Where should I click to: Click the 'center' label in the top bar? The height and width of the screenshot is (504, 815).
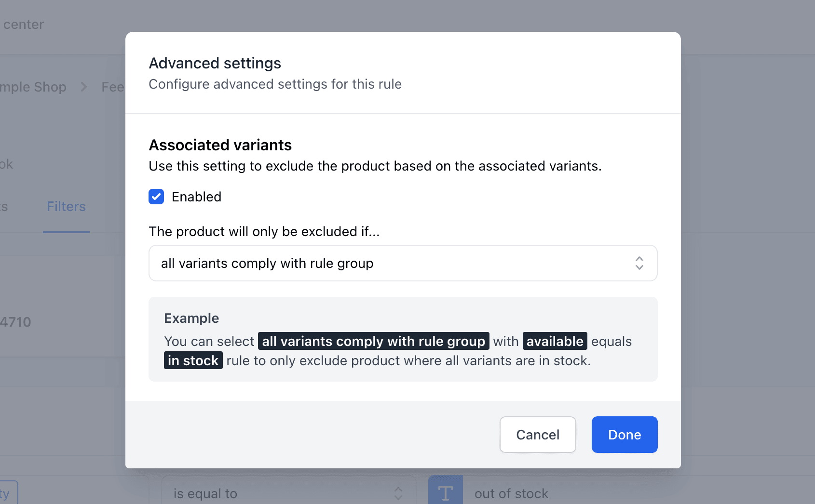pos(23,24)
